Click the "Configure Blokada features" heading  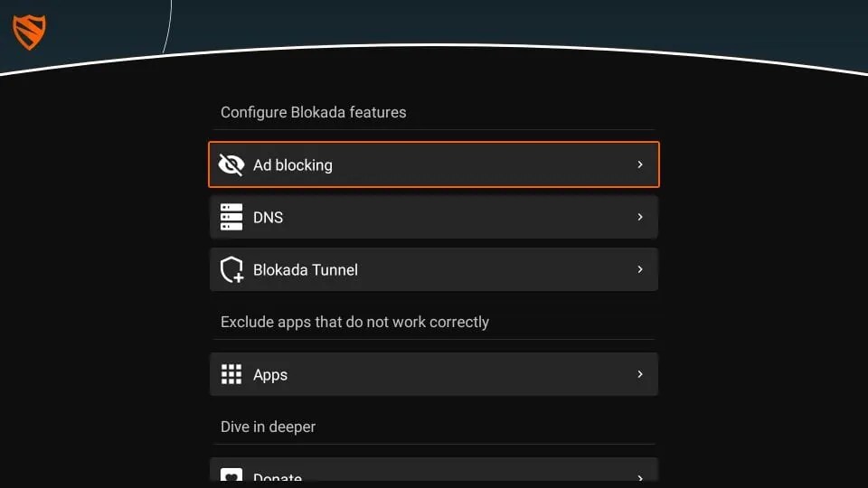click(314, 112)
